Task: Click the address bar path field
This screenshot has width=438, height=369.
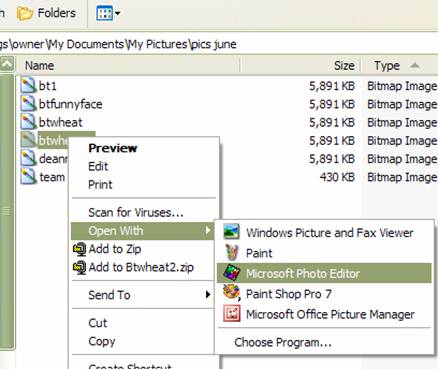Action: click(219, 44)
